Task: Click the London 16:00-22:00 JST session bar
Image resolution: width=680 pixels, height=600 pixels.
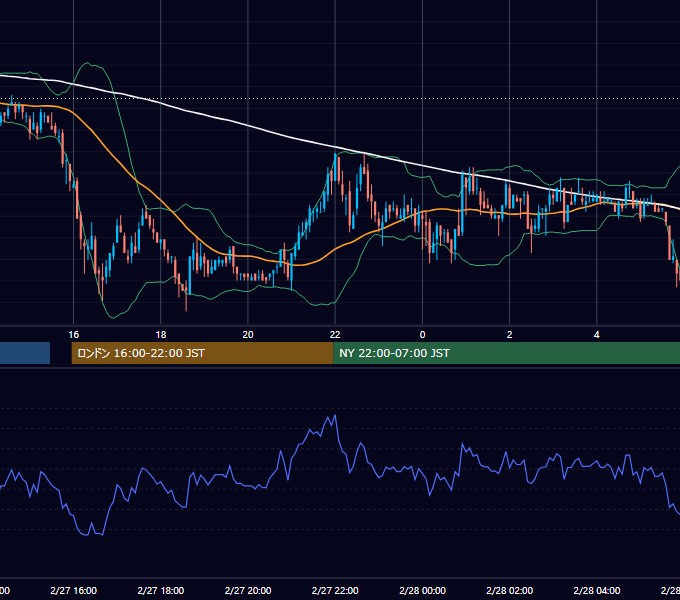Action: [x=202, y=353]
